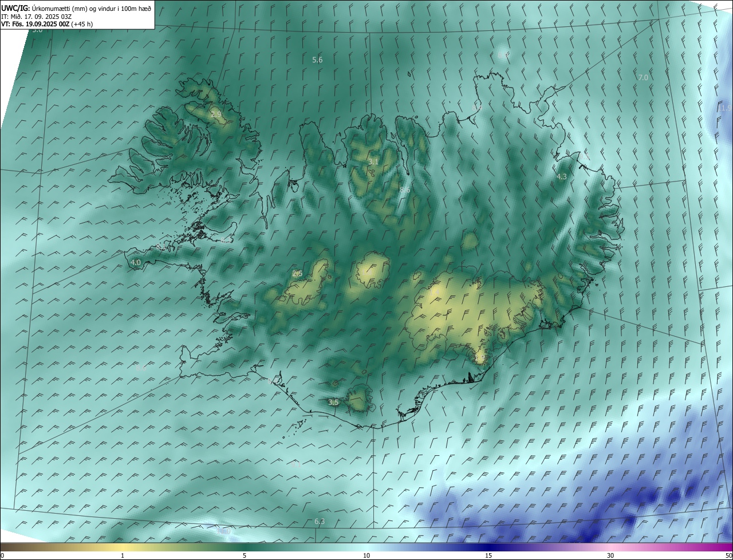Screen dimensions: 733x560
Task: Click the 6.3 value label near the bottom
Action: coord(320,521)
